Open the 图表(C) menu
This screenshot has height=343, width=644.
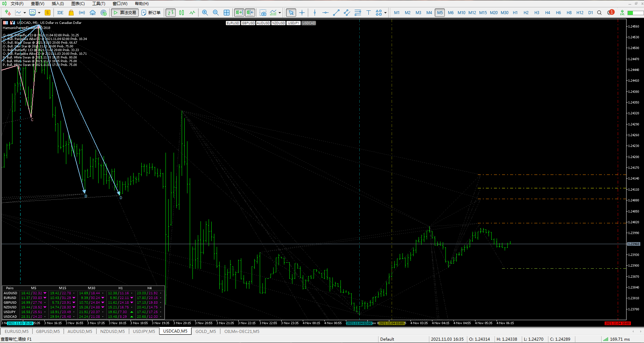coord(78,4)
